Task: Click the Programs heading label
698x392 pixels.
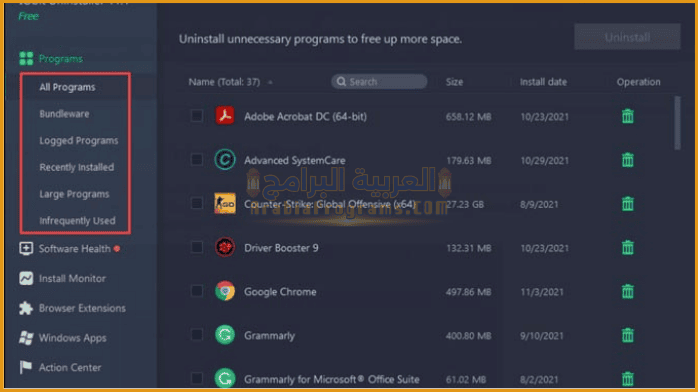Action: click(61, 59)
